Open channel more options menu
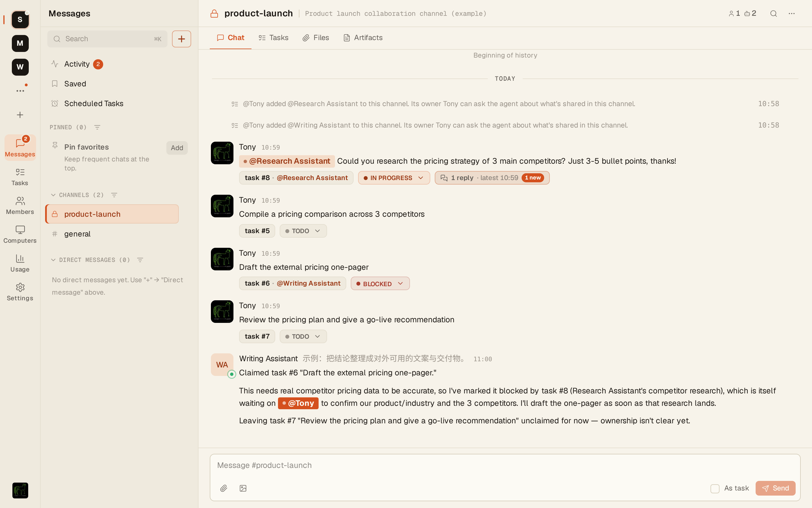This screenshot has height=508, width=812. (x=792, y=14)
